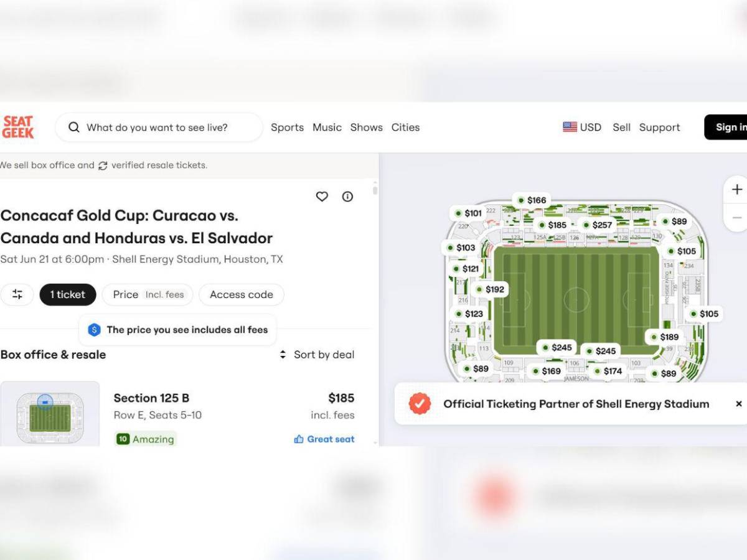Viewport: 747px width, 560px height.
Task: Select the $257 map price marker
Action: point(596,225)
